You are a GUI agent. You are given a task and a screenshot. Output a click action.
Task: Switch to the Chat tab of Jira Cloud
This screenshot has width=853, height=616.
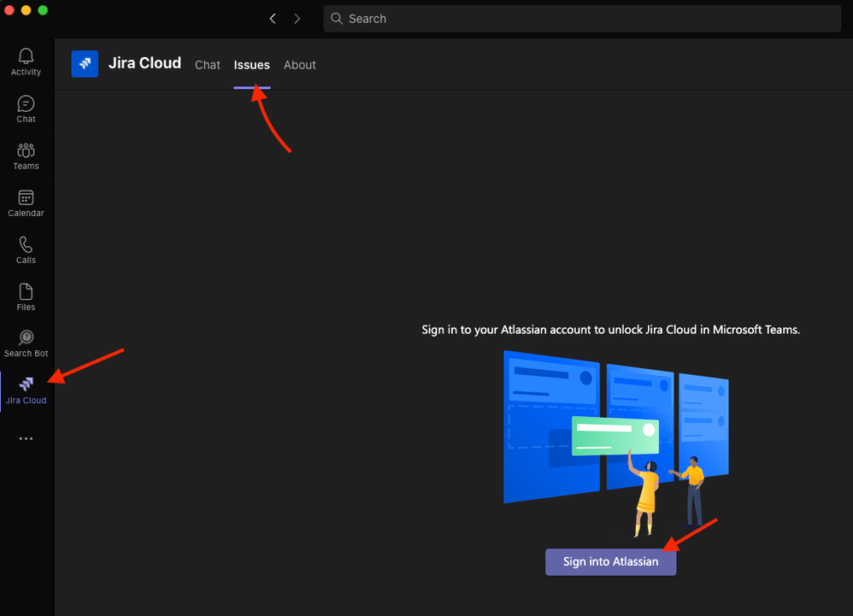[x=207, y=65]
